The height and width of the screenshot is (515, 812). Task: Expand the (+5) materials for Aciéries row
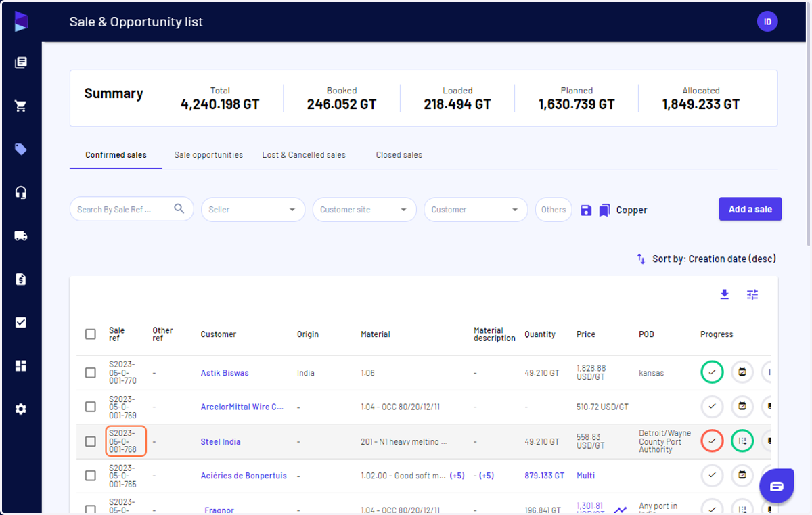pos(457,476)
